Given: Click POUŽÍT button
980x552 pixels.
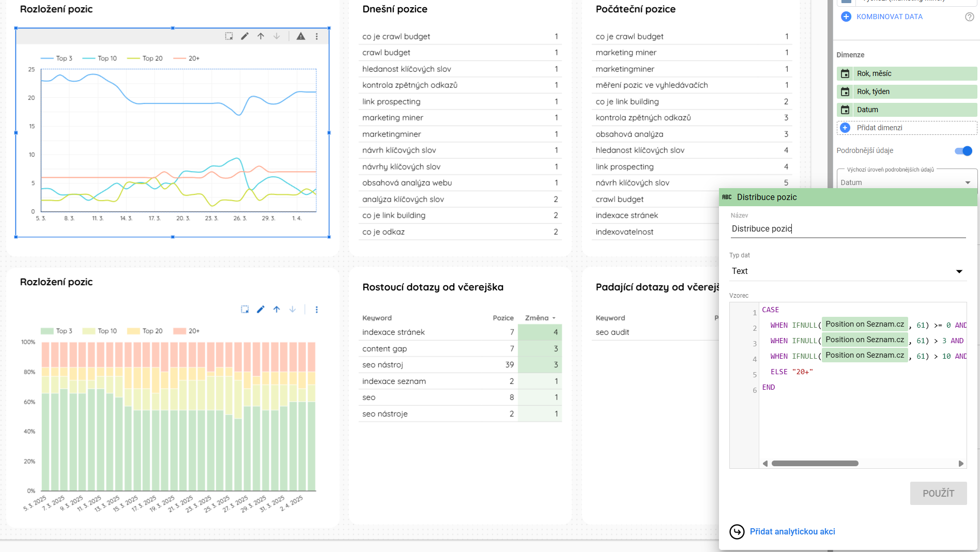Looking at the screenshot, I should click(x=938, y=493).
